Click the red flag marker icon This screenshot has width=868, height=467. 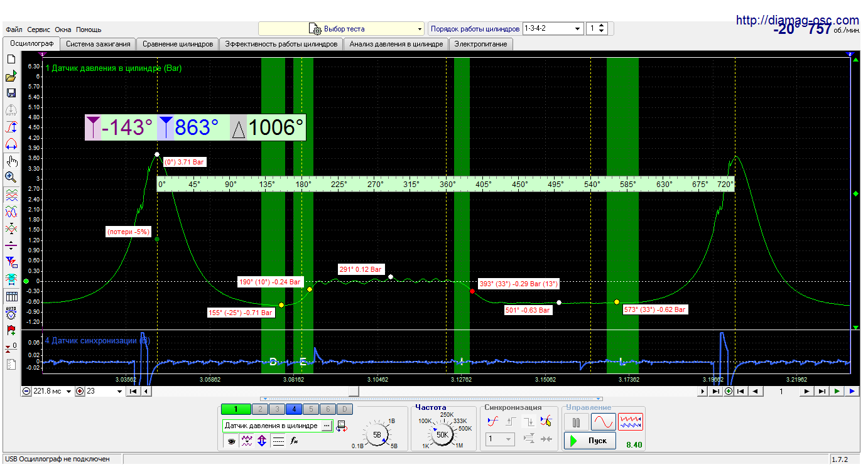tap(11, 330)
